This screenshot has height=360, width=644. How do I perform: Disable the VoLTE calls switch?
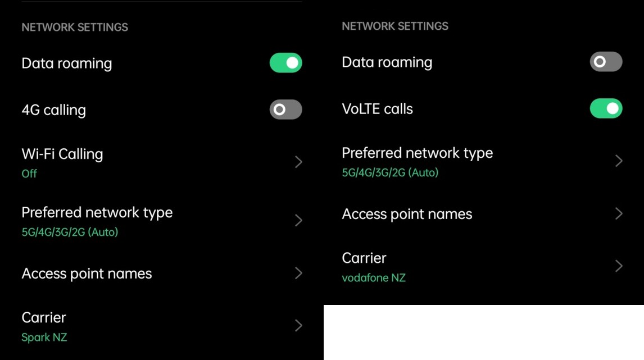[x=606, y=108]
